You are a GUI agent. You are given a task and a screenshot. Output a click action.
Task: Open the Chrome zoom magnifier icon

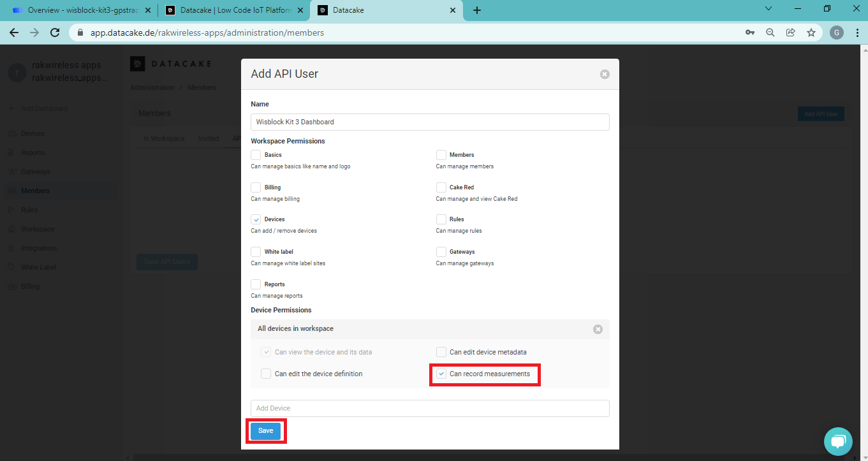point(770,33)
